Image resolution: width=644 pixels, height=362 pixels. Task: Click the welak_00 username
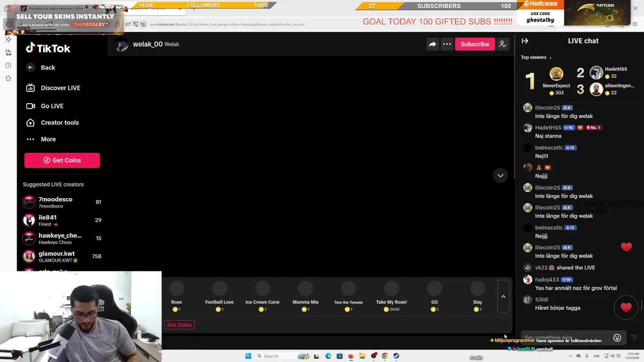click(x=147, y=44)
